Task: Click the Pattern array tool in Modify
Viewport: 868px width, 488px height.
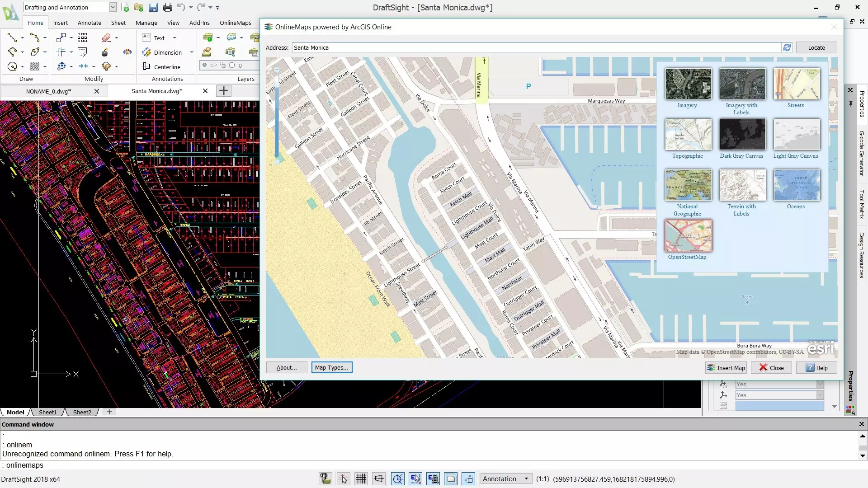Action: pyautogui.click(x=82, y=38)
